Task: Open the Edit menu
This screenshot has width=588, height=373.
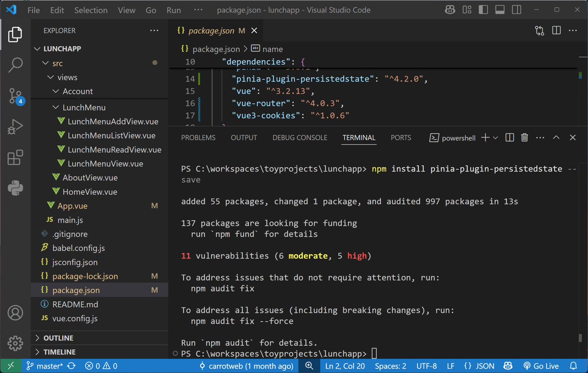Action: 57,10
